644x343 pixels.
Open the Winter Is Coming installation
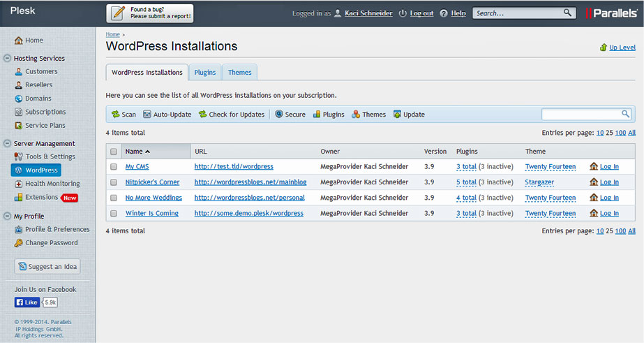coord(152,214)
